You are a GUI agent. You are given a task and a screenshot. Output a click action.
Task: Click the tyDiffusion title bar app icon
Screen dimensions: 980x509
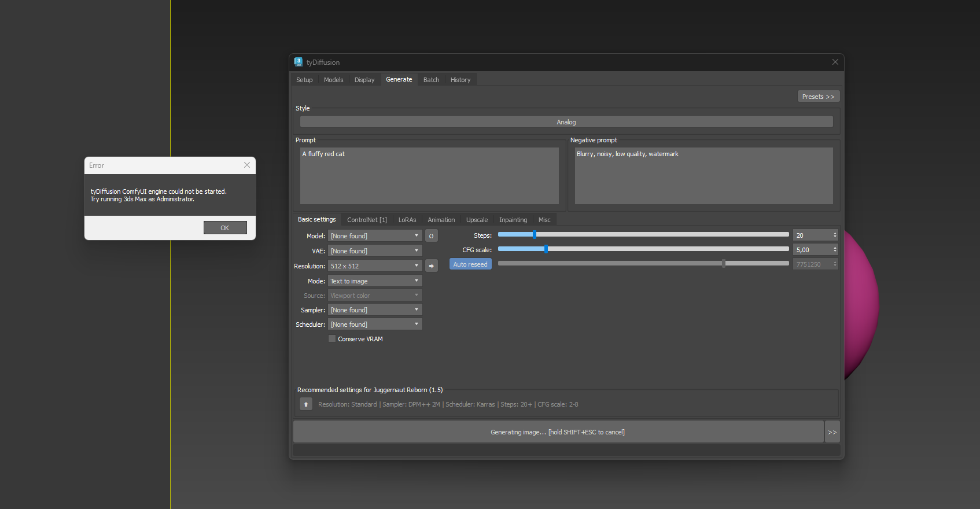click(299, 62)
